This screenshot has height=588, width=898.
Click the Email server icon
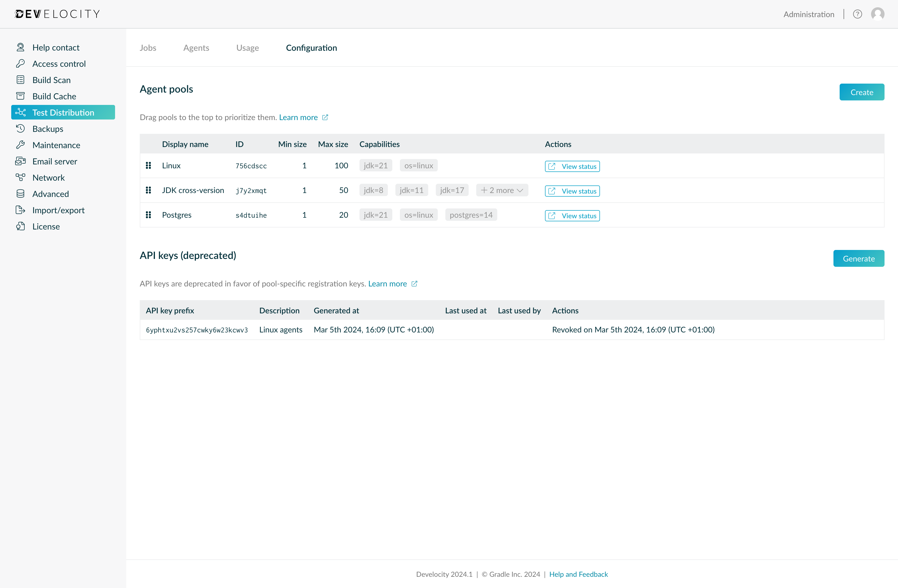tap(21, 161)
